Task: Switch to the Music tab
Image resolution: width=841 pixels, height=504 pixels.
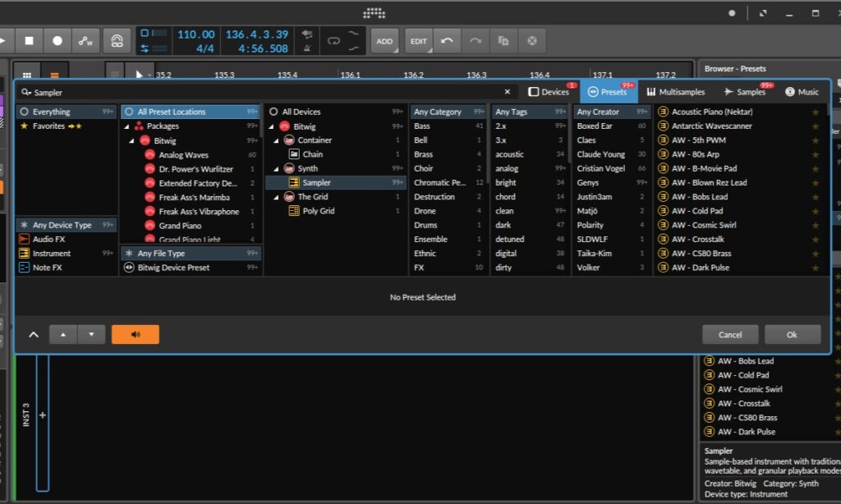Action: pos(802,92)
